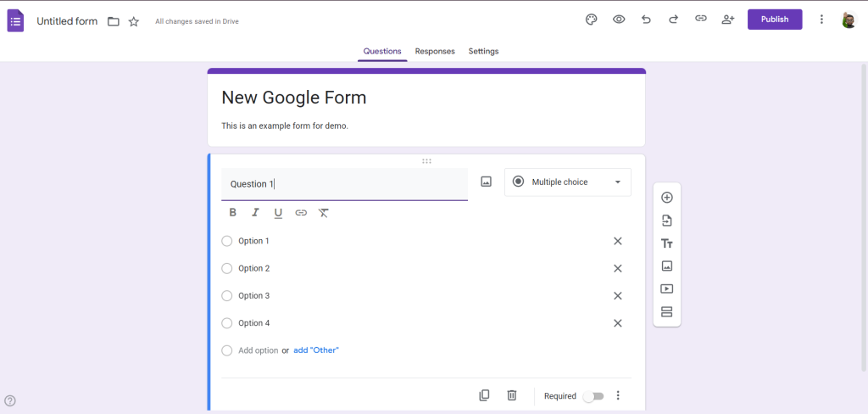Expand the Multiple choice type dropdown
Viewport: 868px width, 414px height.
568,182
